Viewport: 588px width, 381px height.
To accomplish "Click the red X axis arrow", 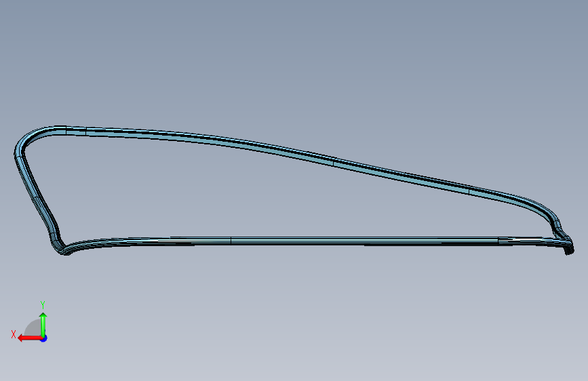I will click(29, 338).
